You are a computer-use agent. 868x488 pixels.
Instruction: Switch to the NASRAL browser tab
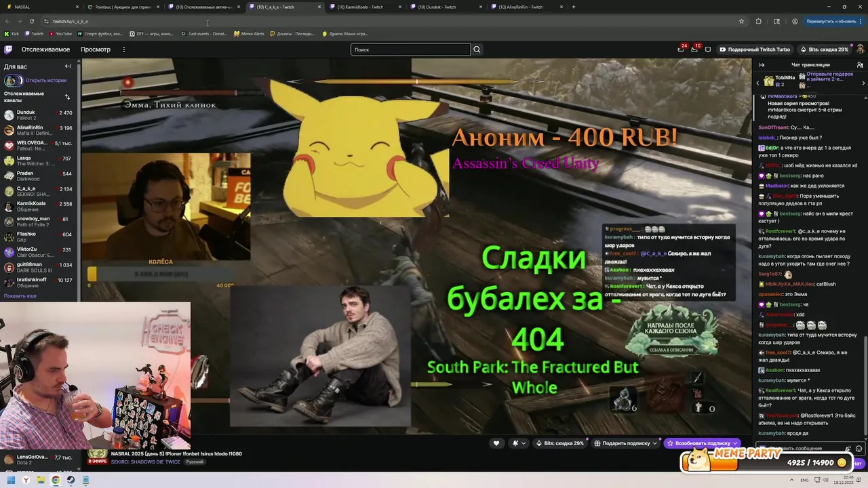(x=41, y=7)
